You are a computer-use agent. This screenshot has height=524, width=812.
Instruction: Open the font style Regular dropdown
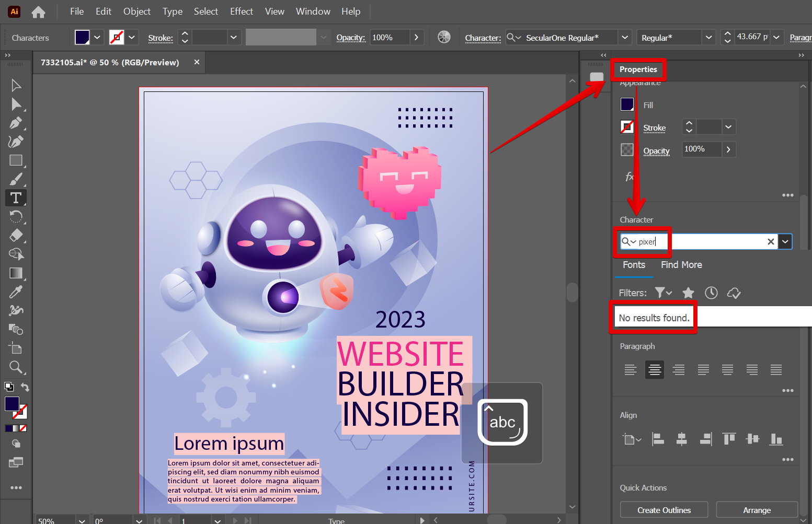click(x=708, y=38)
